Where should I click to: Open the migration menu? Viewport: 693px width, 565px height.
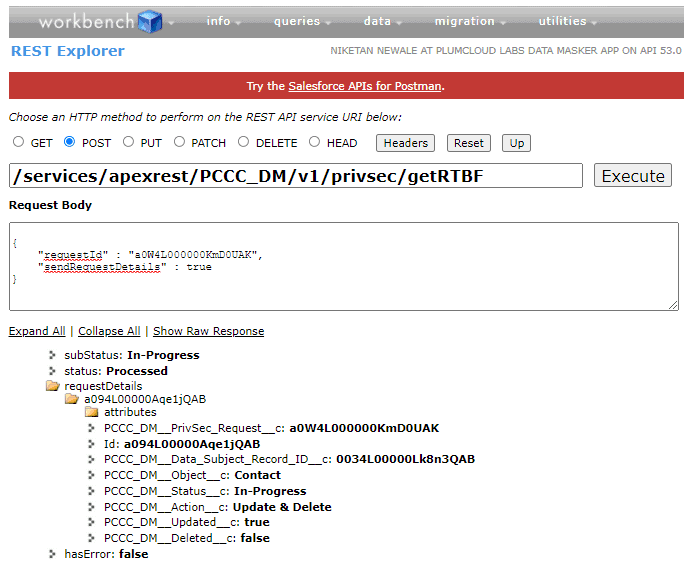point(469,21)
